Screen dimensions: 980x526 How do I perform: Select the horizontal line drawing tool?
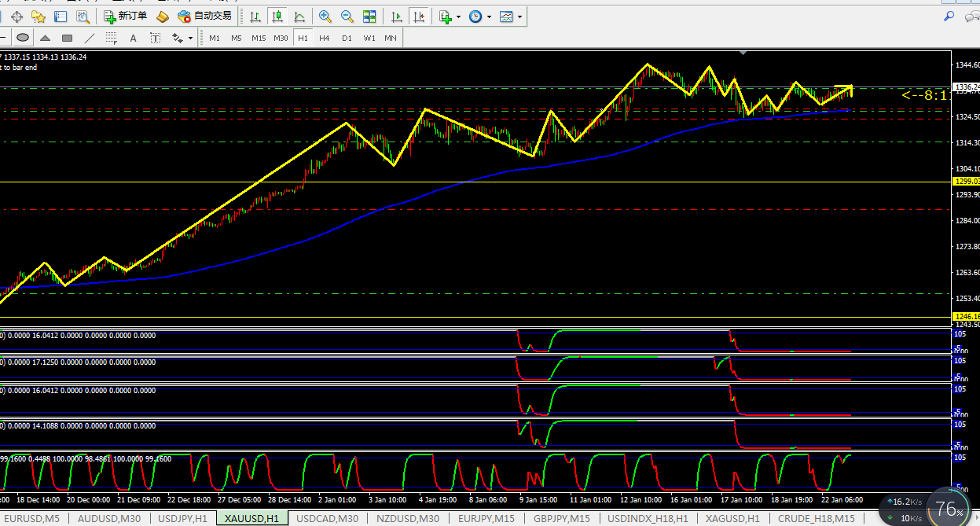point(2,38)
